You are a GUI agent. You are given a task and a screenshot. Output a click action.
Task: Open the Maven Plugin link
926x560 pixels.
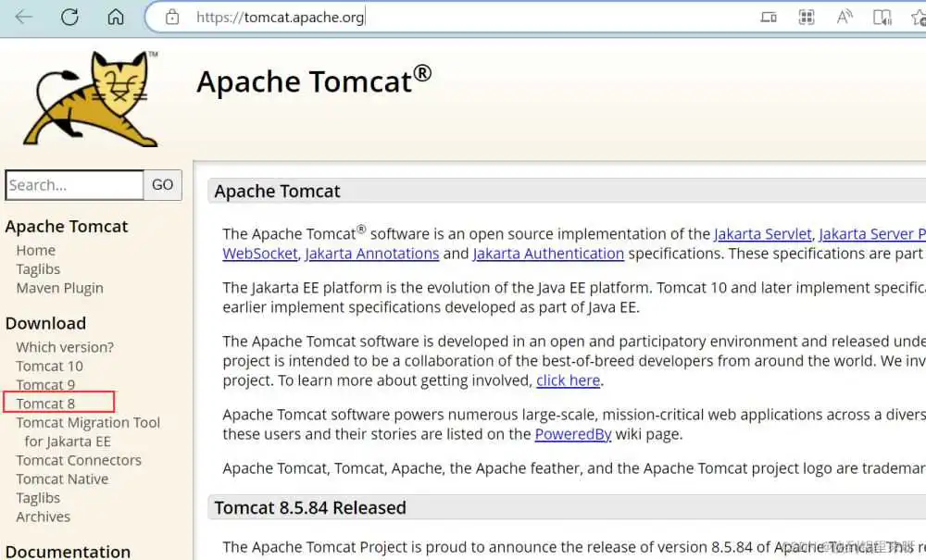coord(59,288)
